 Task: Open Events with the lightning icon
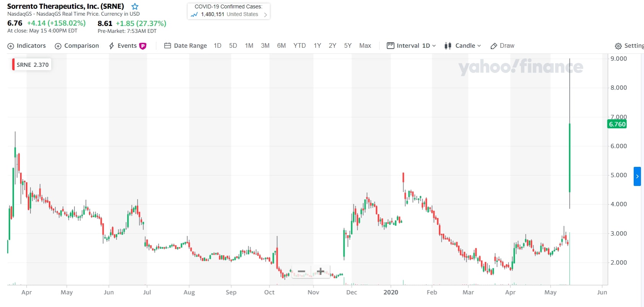coord(112,46)
